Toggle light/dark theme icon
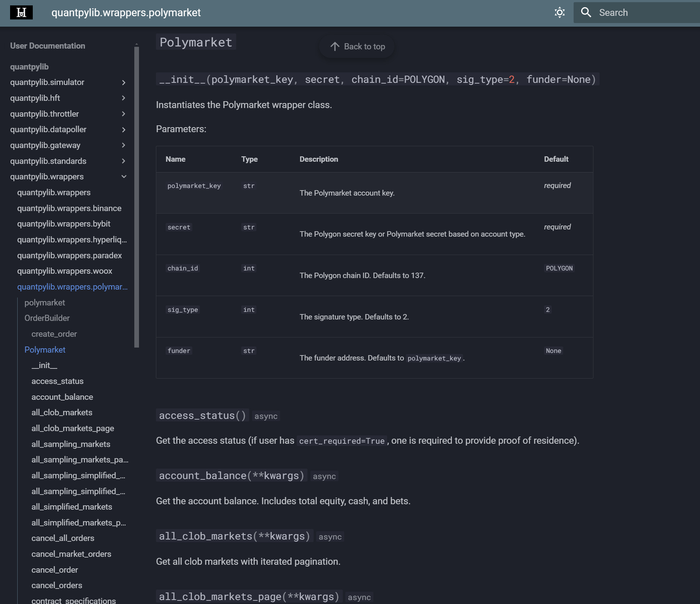The height and width of the screenshot is (604, 700). 560,13
